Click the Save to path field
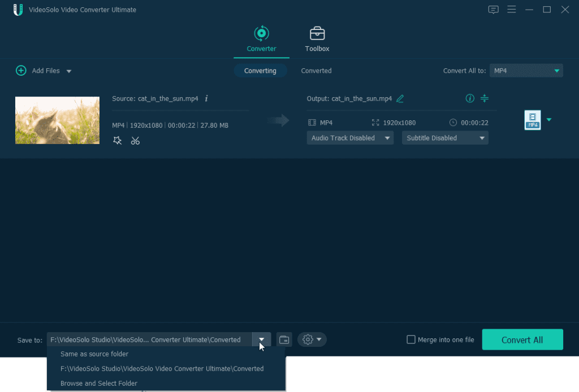This screenshot has width=579, height=392. tap(149, 339)
